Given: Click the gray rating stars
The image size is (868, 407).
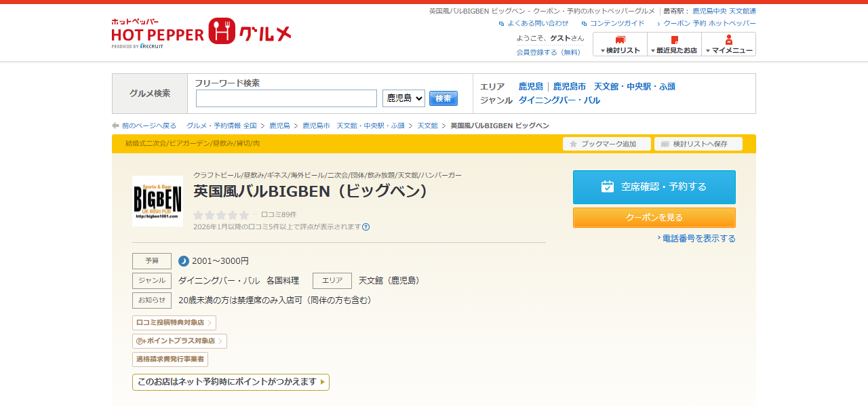Looking at the screenshot, I should click(221, 215).
